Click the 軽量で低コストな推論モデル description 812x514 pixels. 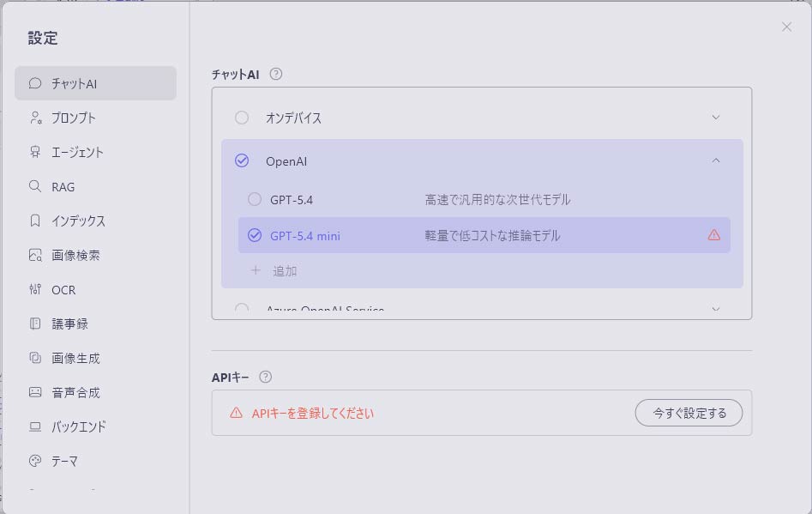(x=492, y=236)
